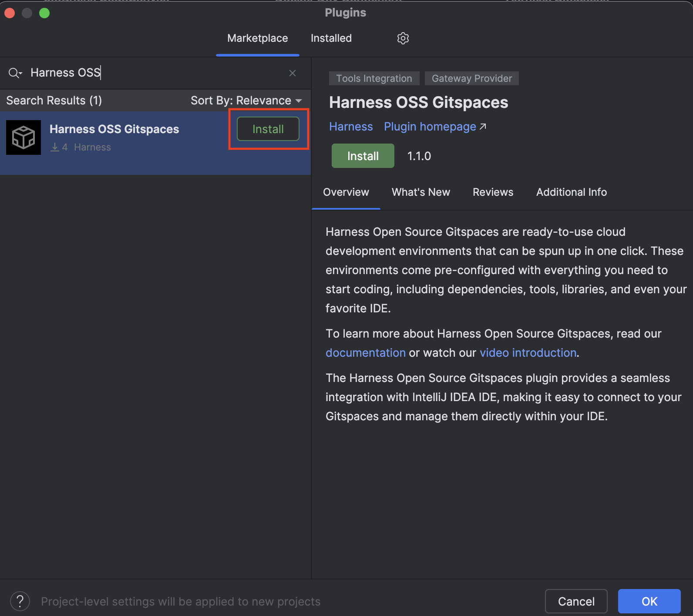Show the Additional Info tab
Screen dimensions: 693x616
(x=571, y=192)
